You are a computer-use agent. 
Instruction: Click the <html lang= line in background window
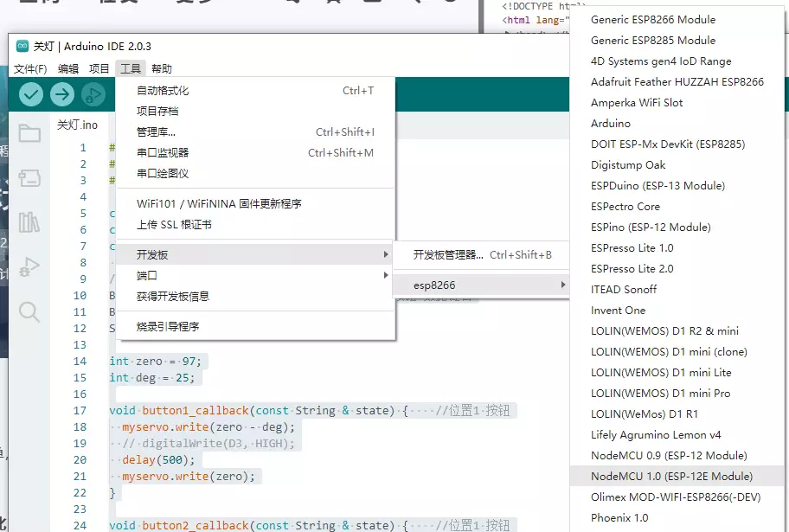536,20
